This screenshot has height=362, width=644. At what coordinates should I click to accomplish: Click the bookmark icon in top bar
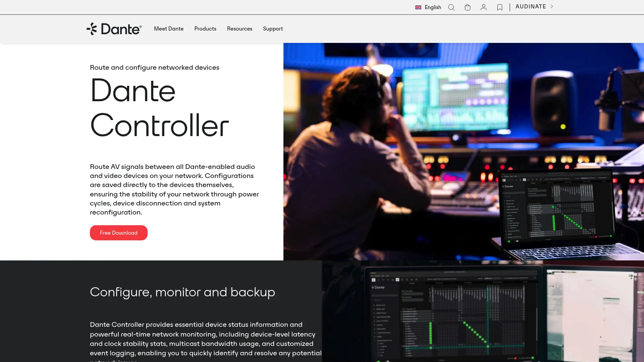point(500,7)
